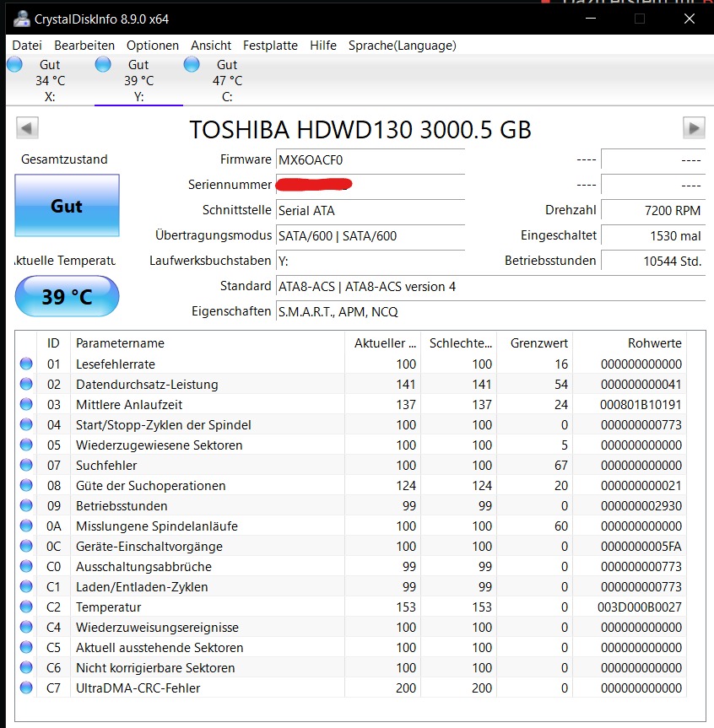Click status dot for Lesefehlerrate row

pyautogui.click(x=26, y=364)
